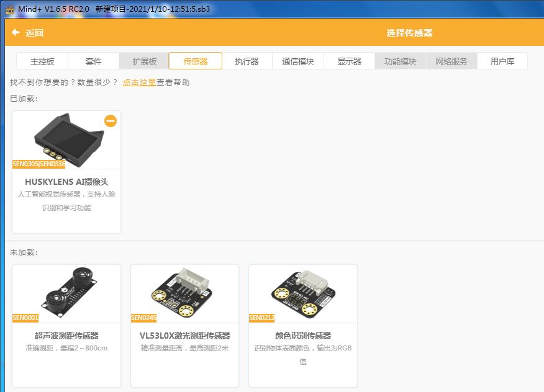Click the HUSKYLENS AI camera image
The image size is (544, 392).
69,140
